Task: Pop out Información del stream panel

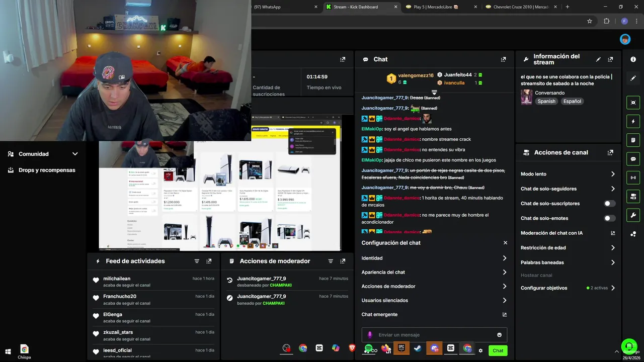Action: 610,59
